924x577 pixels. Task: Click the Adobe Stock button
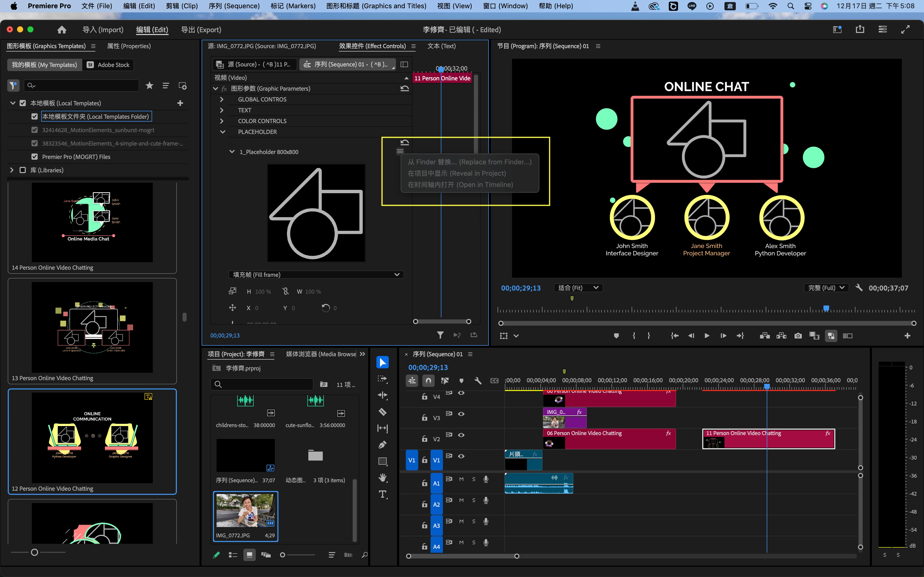[109, 64]
